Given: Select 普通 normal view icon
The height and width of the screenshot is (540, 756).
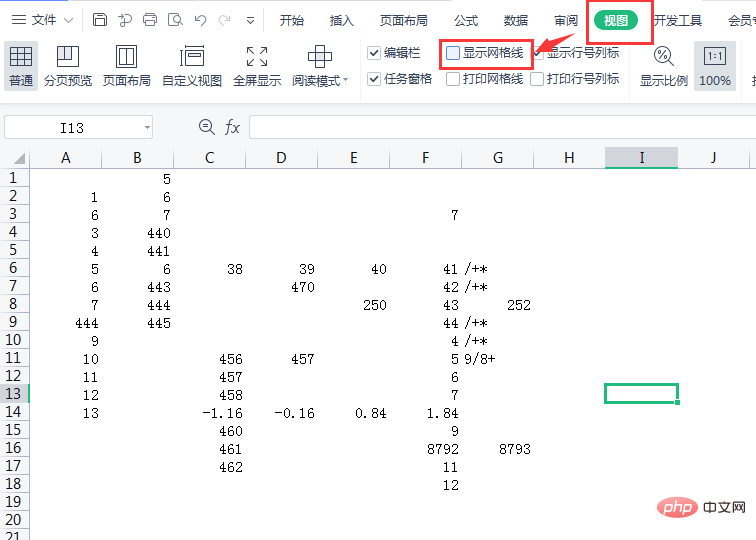Looking at the screenshot, I should point(21,66).
